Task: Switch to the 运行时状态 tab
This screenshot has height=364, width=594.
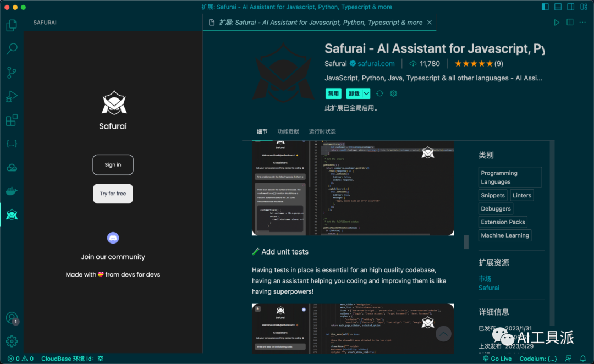Action: pyautogui.click(x=322, y=131)
